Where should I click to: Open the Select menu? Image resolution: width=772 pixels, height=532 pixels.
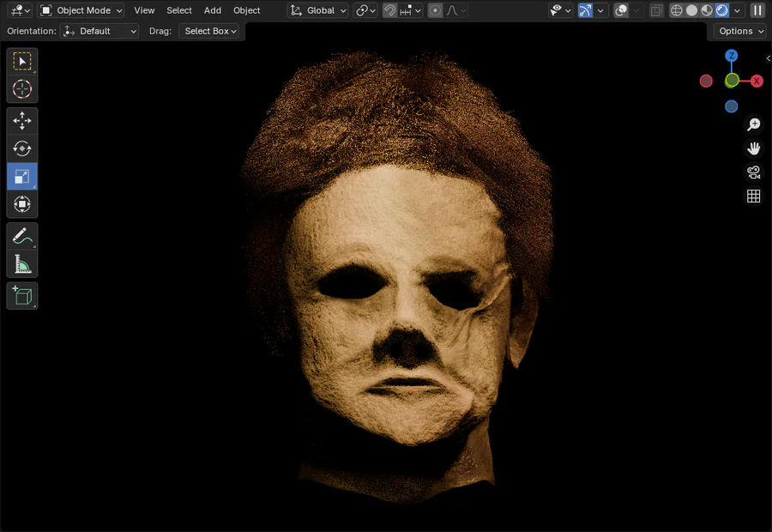179,10
